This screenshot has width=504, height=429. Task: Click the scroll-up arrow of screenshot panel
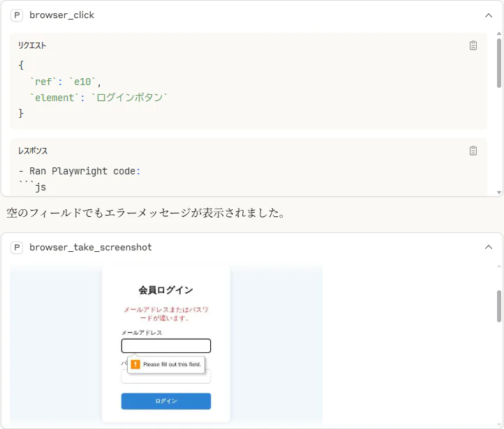499,266
